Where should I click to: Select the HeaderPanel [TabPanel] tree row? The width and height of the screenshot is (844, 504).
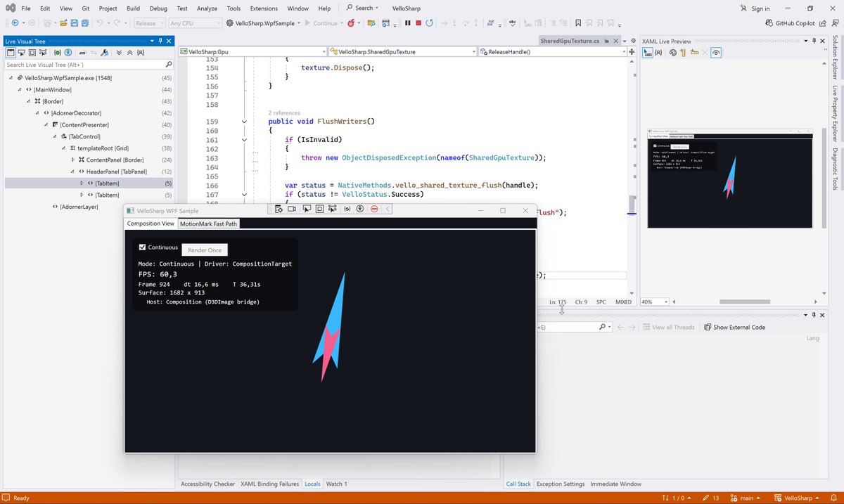[x=116, y=172]
